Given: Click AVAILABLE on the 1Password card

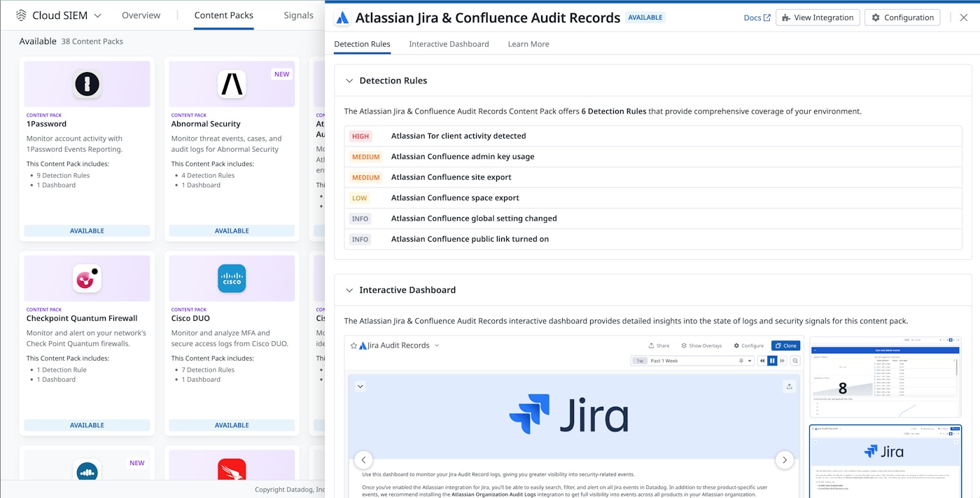Looking at the screenshot, I should [87, 230].
